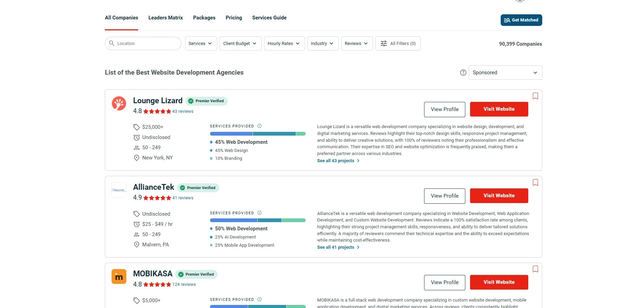Image resolution: width=644 pixels, height=308 pixels.
Task: Open the Sponsored sort dropdown
Action: pos(505,73)
